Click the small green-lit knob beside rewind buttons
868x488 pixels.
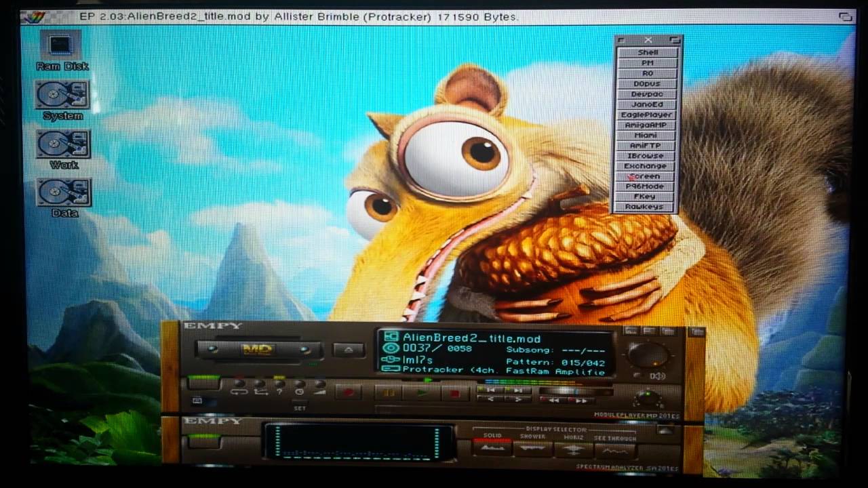649,397
